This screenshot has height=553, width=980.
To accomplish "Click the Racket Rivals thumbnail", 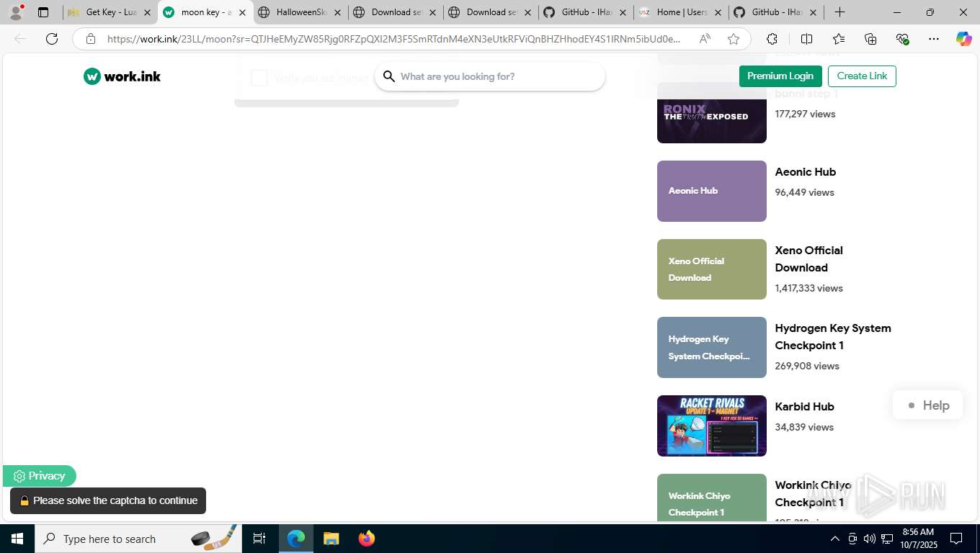I will [x=712, y=426].
